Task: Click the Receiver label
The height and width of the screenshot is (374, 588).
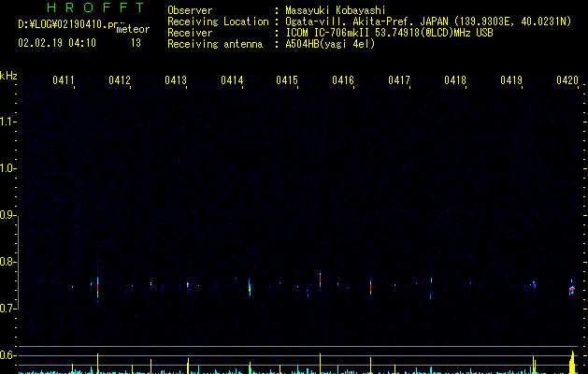Action: click(190, 33)
